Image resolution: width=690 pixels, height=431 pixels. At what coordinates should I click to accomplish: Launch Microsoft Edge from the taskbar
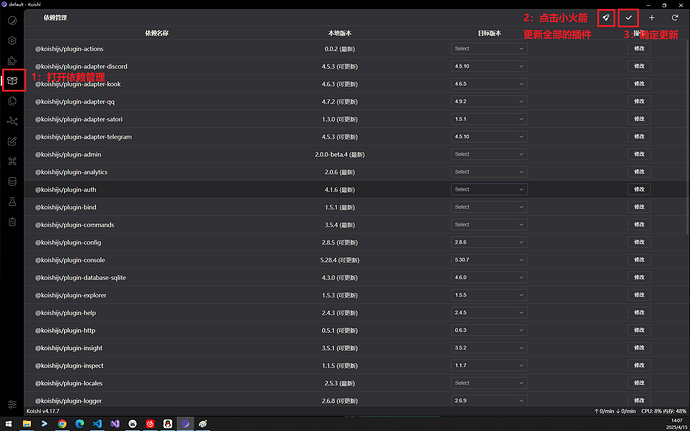tap(80, 424)
